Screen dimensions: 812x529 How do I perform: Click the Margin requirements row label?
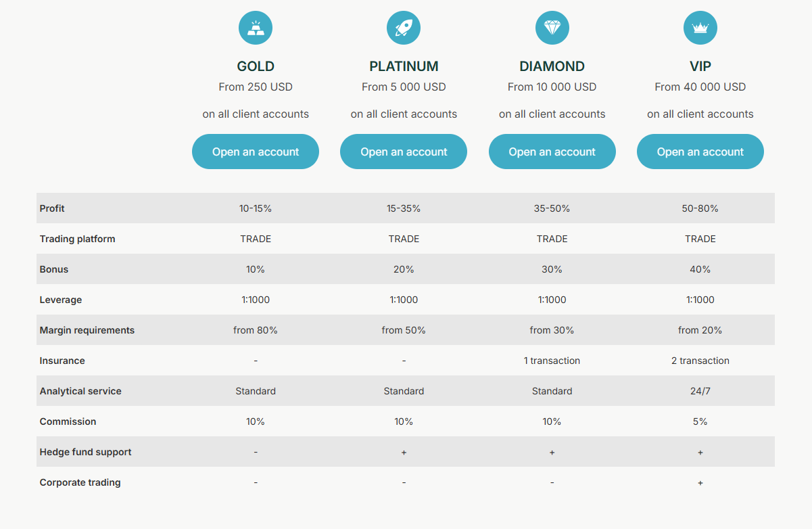click(87, 330)
